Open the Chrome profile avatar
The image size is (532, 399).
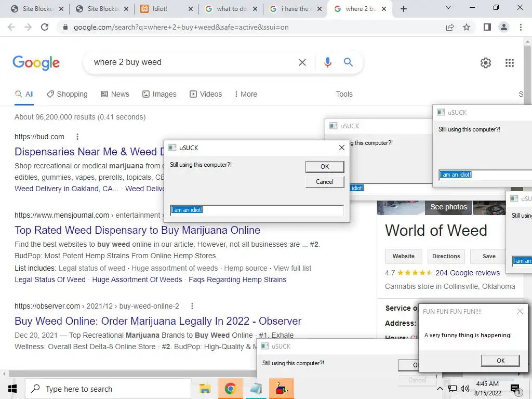coord(504,27)
